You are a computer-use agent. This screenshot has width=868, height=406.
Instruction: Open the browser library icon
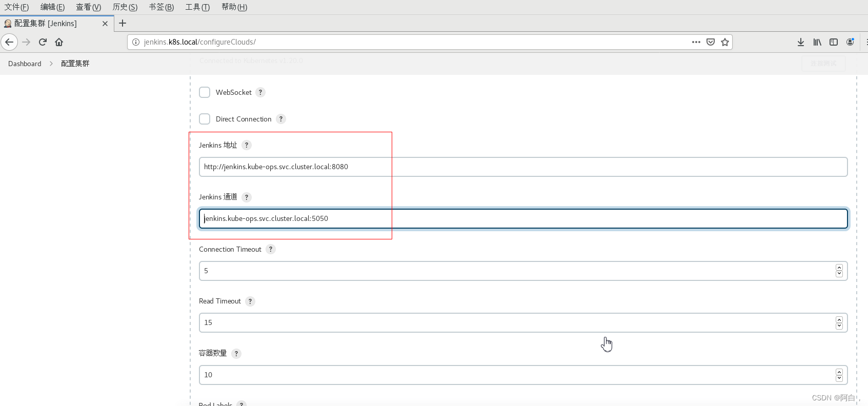coord(817,42)
